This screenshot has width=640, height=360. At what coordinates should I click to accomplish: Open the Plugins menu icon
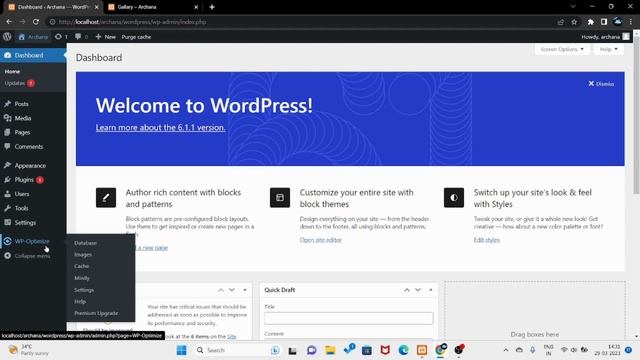[x=7, y=180]
